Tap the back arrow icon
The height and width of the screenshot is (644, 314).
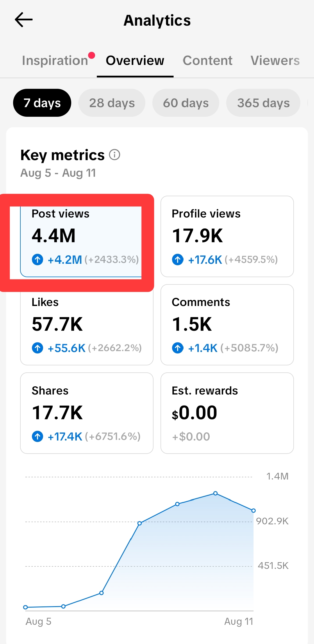coord(24,20)
